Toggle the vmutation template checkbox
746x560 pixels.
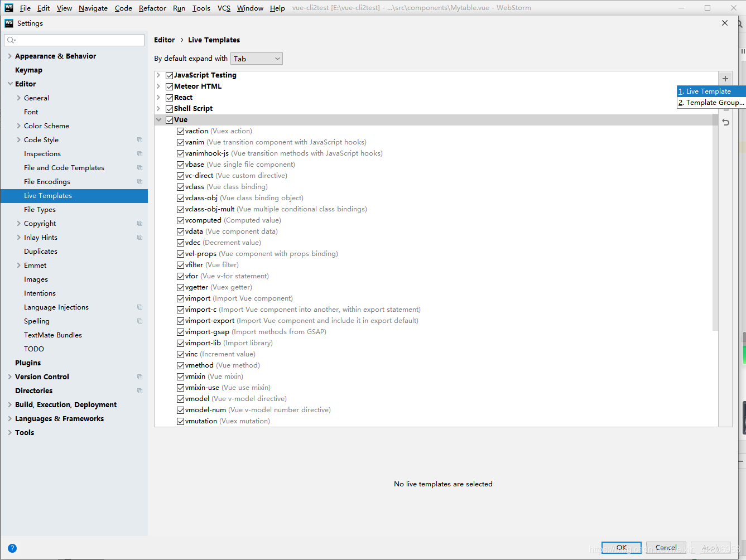click(x=180, y=421)
